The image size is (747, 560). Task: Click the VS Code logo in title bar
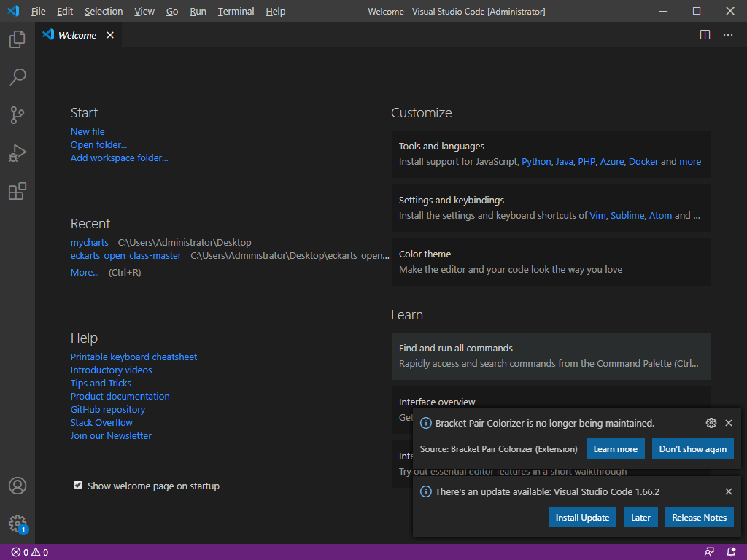[x=13, y=11]
